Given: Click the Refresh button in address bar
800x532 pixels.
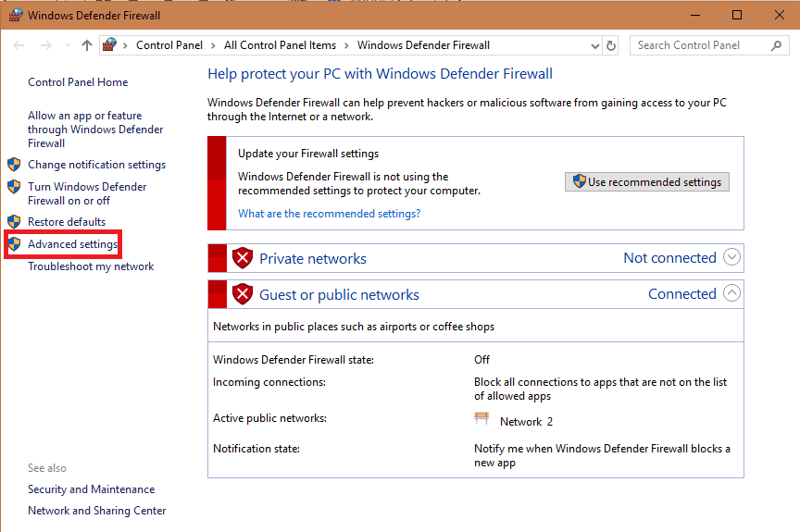Looking at the screenshot, I should (610, 45).
